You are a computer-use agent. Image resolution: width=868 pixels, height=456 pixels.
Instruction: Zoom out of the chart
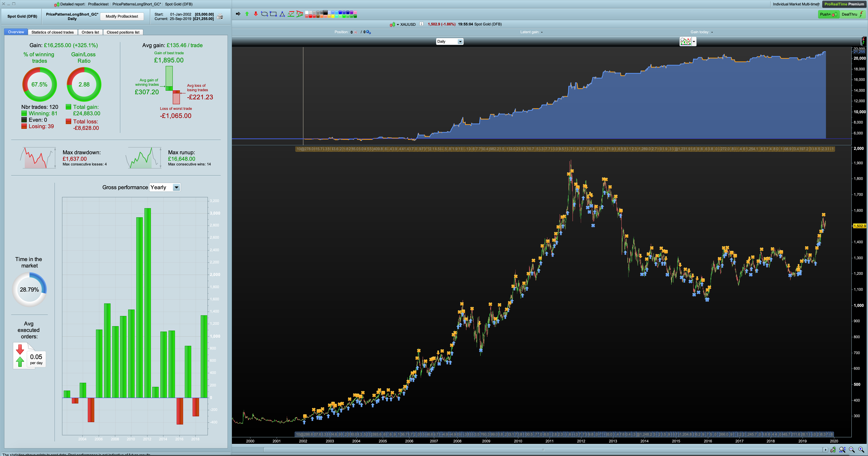[x=852, y=450]
